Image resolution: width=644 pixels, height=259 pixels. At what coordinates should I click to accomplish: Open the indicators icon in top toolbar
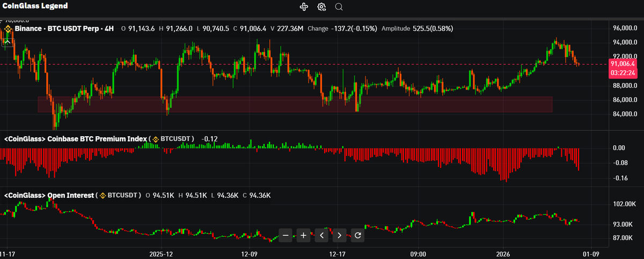tap(304, 7)
